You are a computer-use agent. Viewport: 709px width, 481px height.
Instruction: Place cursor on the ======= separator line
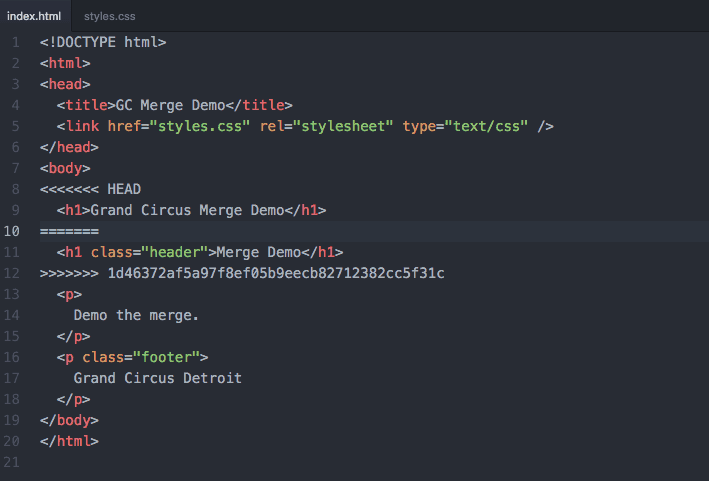coord(69,231)
